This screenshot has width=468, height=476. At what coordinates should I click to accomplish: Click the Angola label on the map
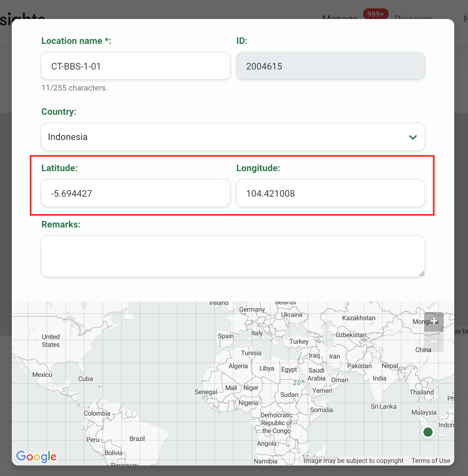(267, 444)
